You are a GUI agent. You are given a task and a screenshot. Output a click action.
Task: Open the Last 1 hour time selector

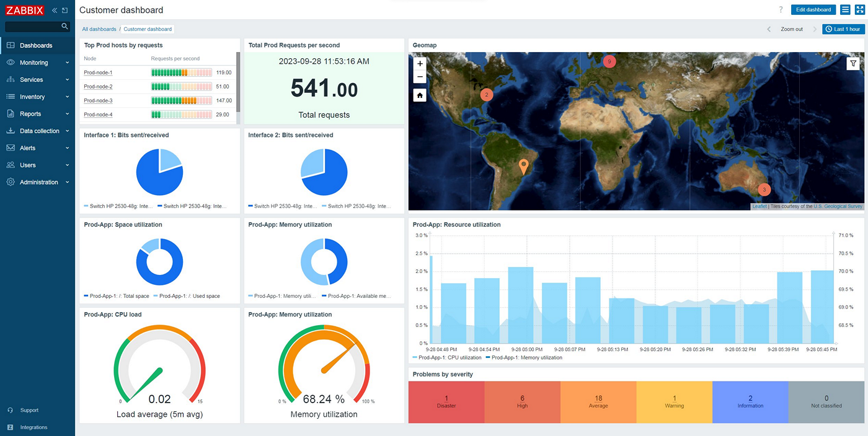pyautogui.click(x=843, y=28)
